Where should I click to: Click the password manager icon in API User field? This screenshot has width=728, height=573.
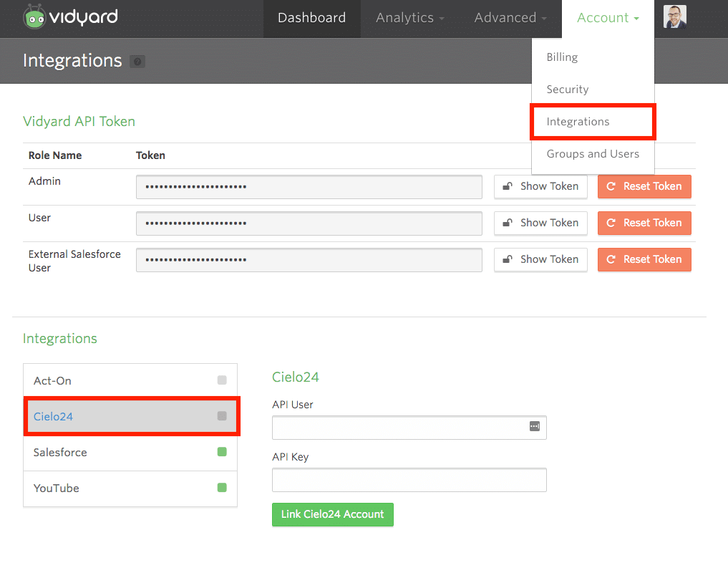(535, 426)
